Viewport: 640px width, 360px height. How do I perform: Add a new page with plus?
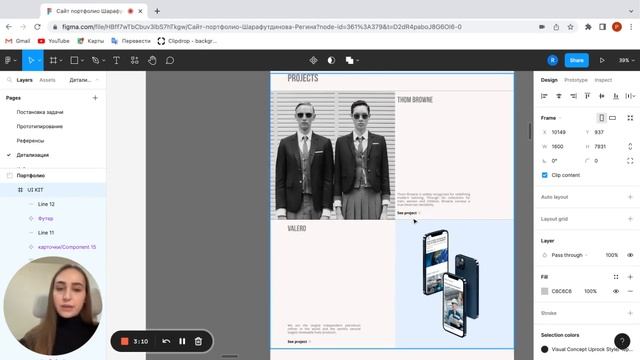coord(95,98)
